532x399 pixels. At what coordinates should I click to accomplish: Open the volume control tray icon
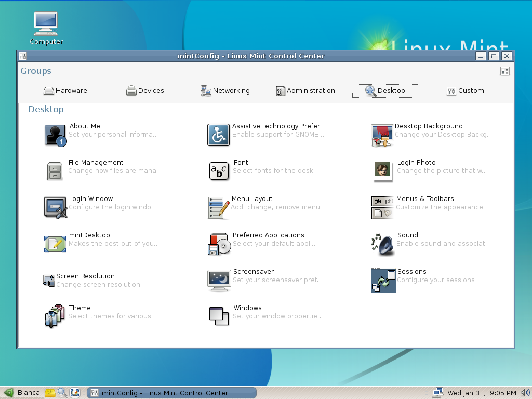point(525,393)
